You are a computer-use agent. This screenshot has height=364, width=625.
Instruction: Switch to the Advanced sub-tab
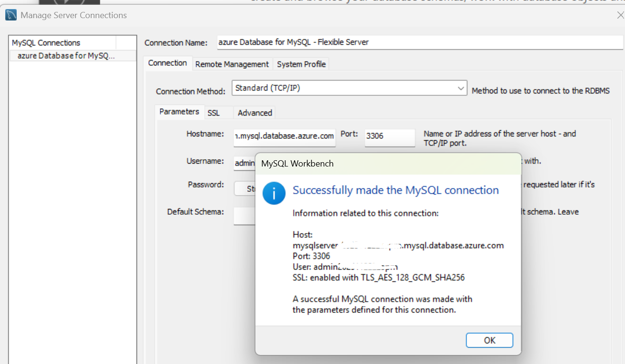click(254, 113)
